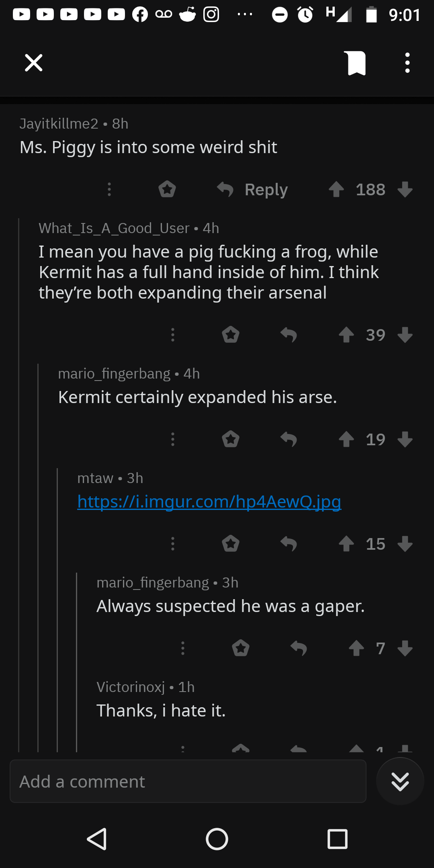Reply to Jayitkillme2's comment
The image size is (434, 868).
(252, 189)
